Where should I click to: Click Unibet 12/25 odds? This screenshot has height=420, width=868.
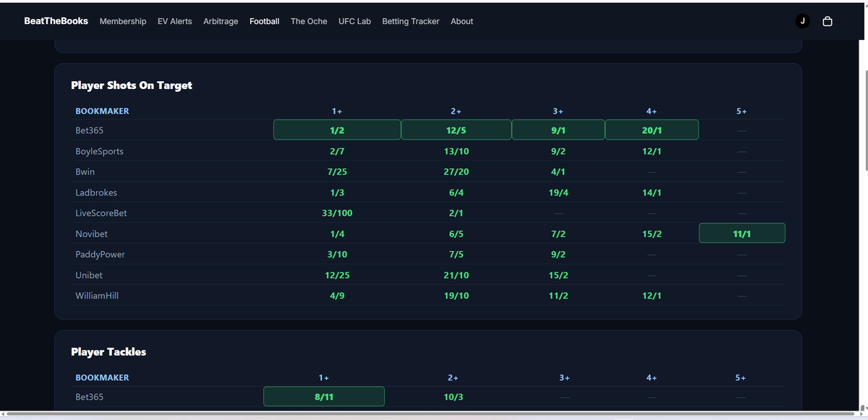[x=337, y=275]
